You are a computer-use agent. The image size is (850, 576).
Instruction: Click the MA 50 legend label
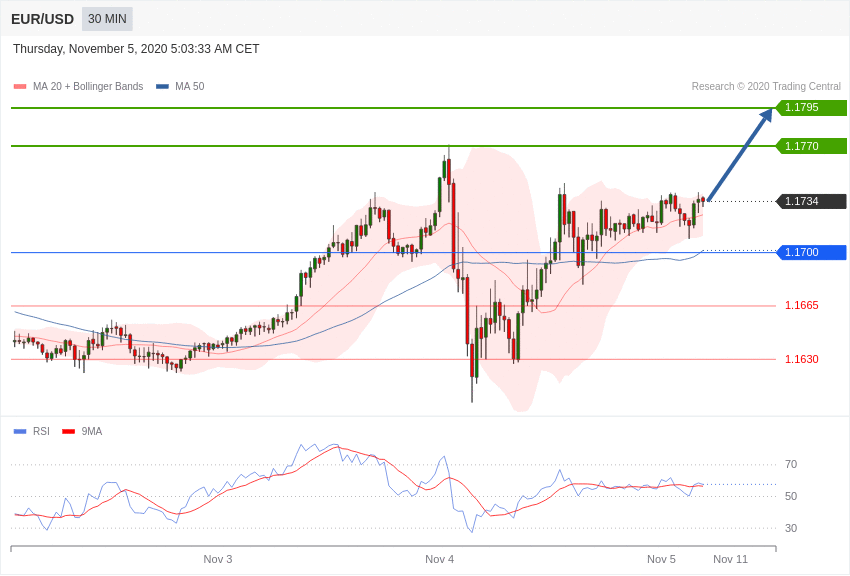190,86
